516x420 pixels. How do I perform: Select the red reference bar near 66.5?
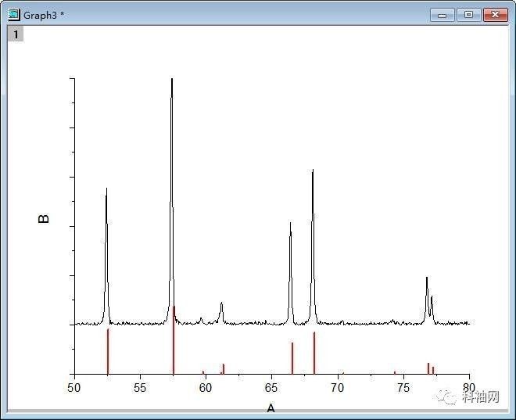click(x=292, y=358)
